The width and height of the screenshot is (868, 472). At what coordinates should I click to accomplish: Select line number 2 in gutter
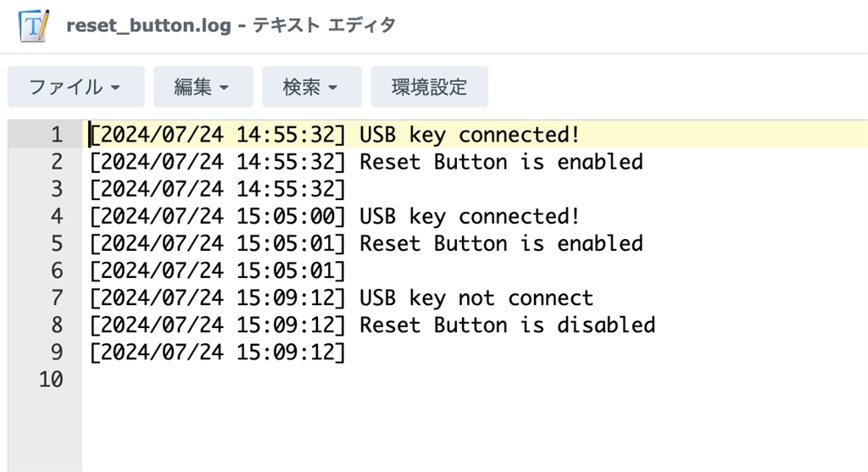tap(57, 162)
